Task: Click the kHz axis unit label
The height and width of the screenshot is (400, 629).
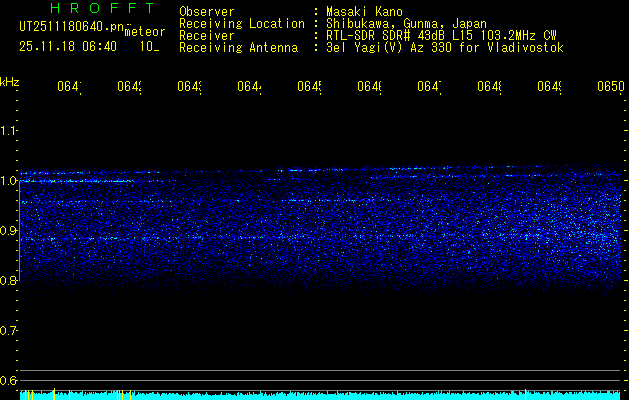Action: coord(10,82)
